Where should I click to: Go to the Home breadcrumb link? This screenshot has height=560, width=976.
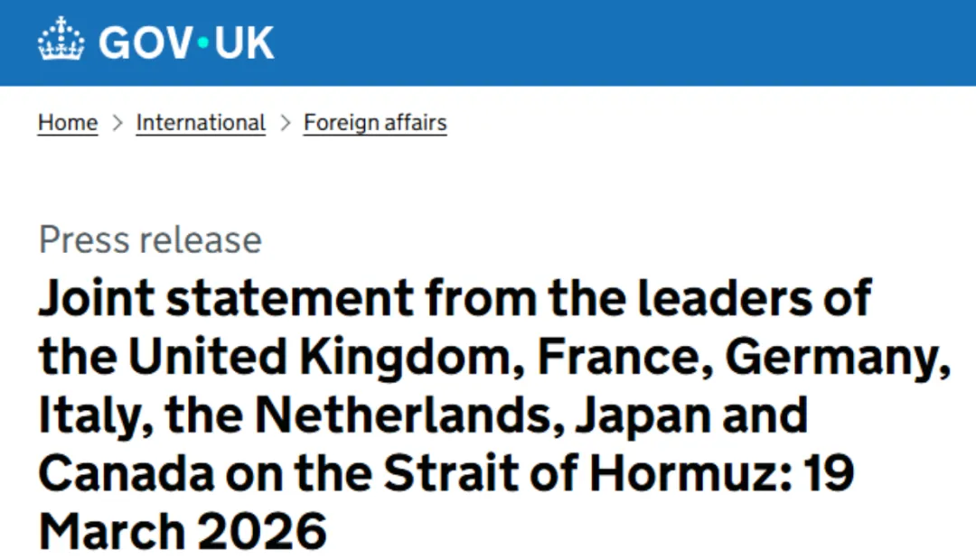[x=68, y=123]
